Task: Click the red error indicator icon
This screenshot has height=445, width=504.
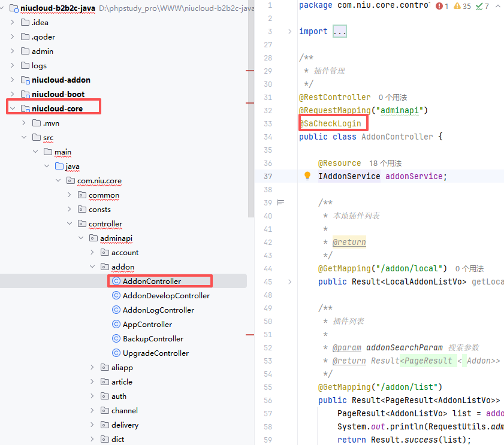Action: (440, 6)
